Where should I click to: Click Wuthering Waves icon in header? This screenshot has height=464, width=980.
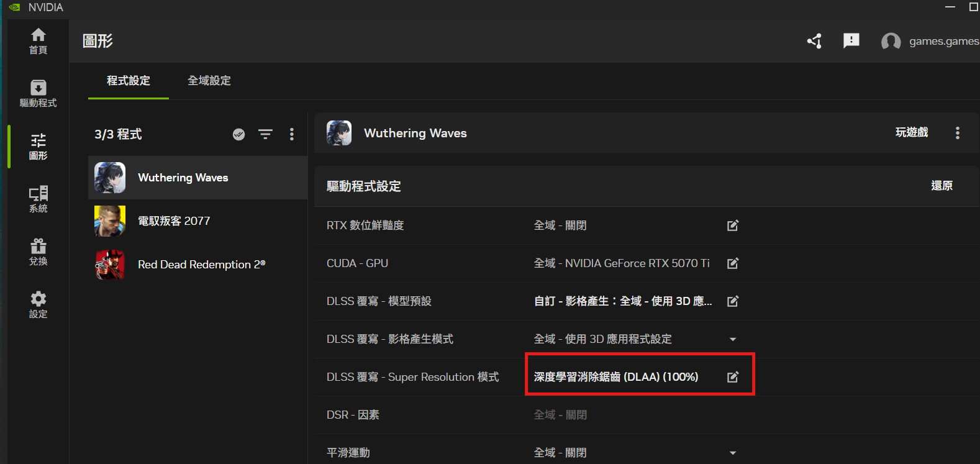(x=339, y=133)
